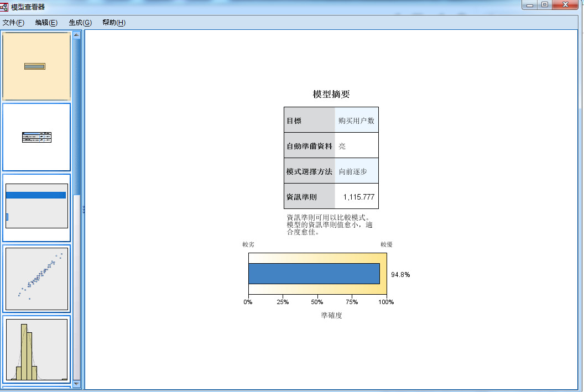Select the automatic data preparation table thumbnail
This screenshot has width=584, height=392.
[36, 137]
